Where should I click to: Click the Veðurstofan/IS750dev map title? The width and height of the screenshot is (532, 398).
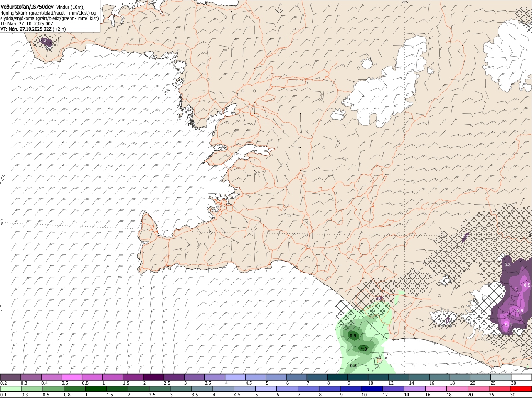27,7
